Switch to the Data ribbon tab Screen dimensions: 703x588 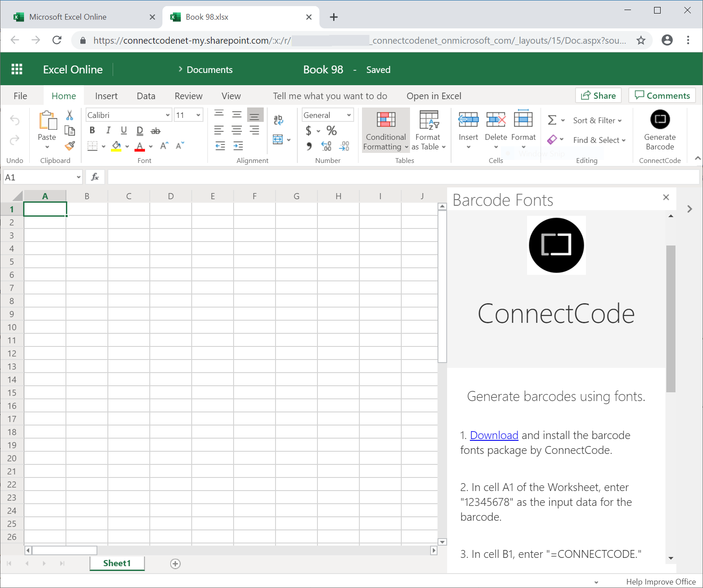tap(146, 96)
